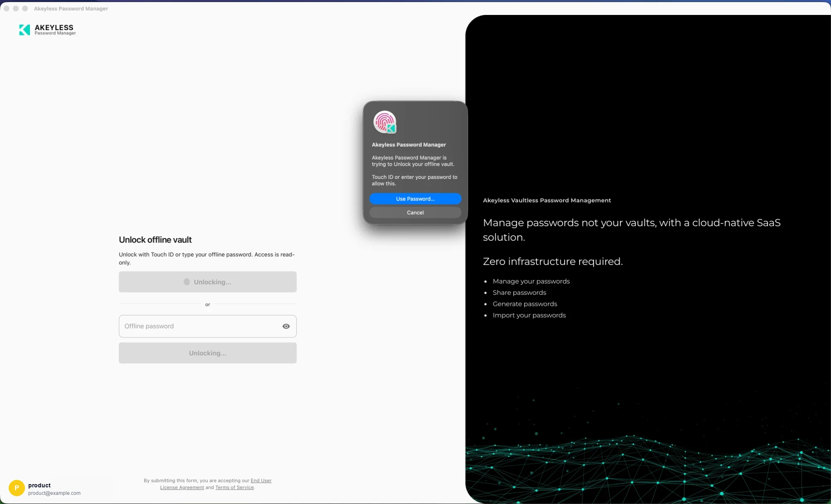Click the Touch ID fingerprint icon in dialog
Image resolution: width=831 pixels, height=504 pixels.
384,122
